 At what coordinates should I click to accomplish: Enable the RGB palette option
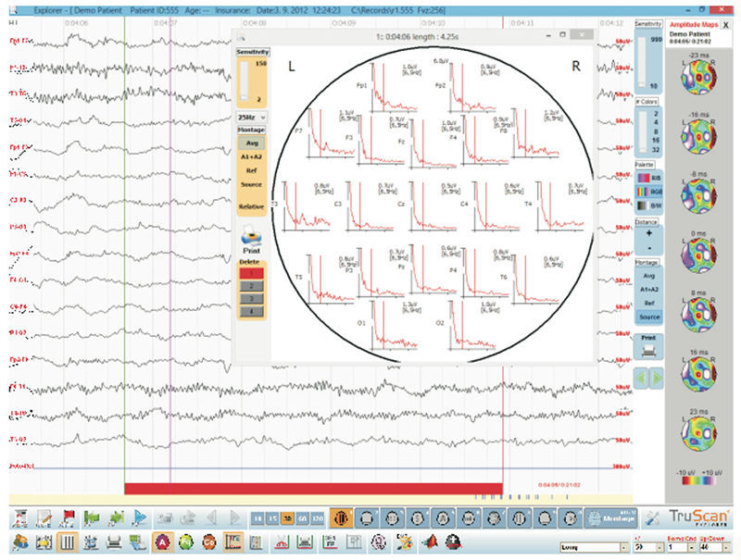click(x=647, y=192)
